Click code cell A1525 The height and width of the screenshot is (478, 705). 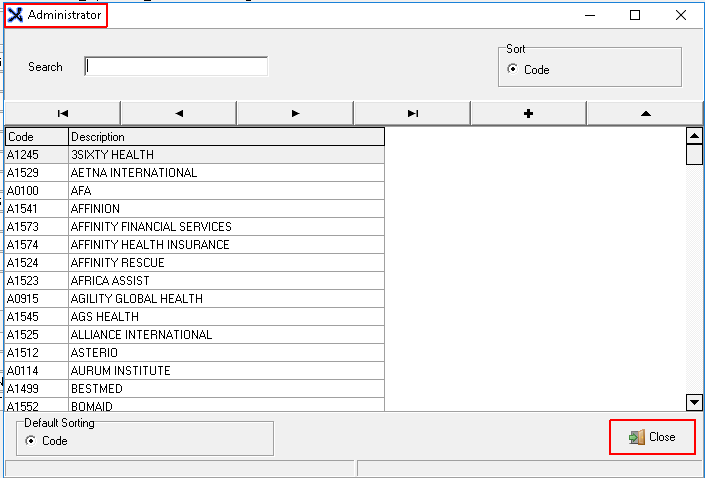37,335
